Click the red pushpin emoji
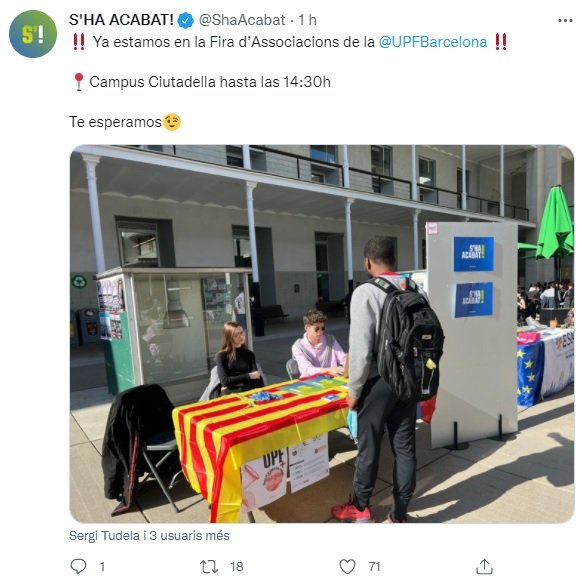The width and height of the screenshot is (582, 577). (x=78, y=82)
